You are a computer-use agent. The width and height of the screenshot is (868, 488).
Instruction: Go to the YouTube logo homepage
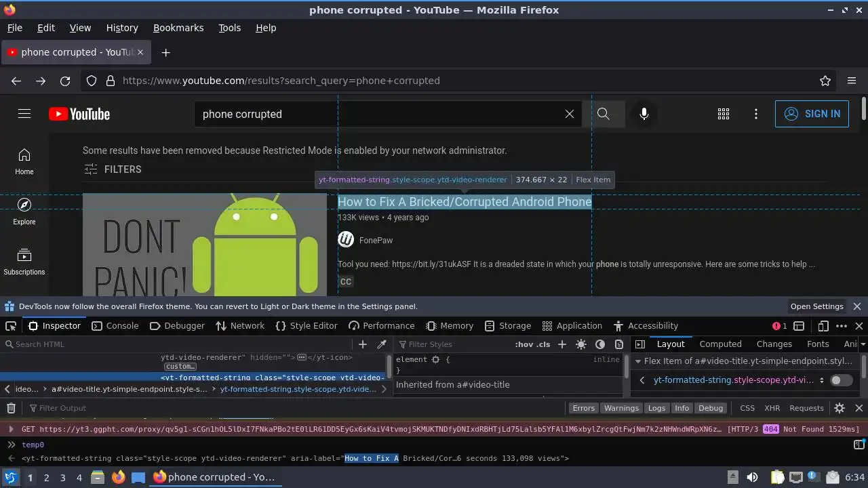[x=79, y=114]
